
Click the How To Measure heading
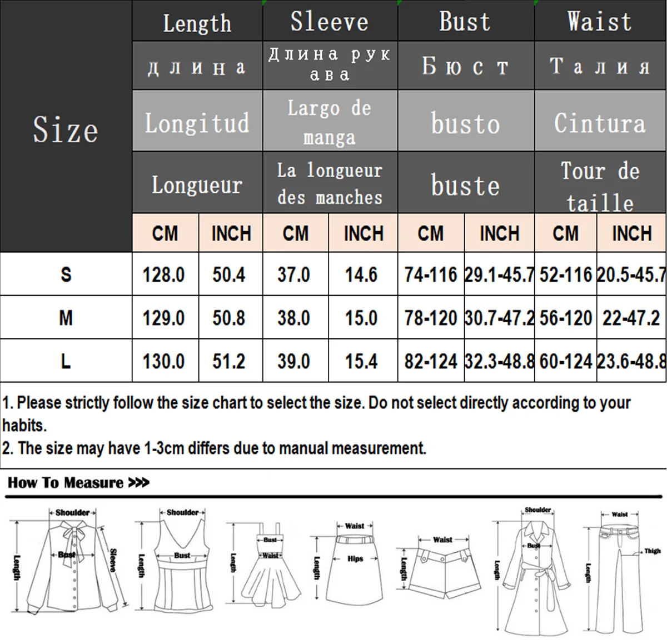coord(78,482)
